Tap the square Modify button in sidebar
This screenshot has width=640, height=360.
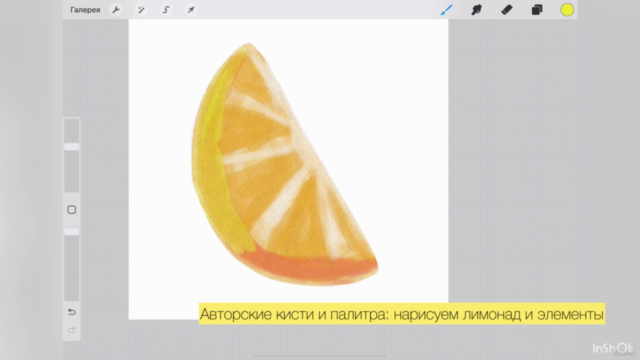click(x=71, y=210)
